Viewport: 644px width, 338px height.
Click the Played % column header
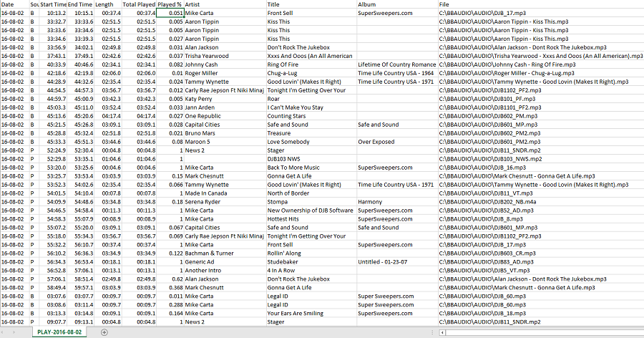click(170, 4)
